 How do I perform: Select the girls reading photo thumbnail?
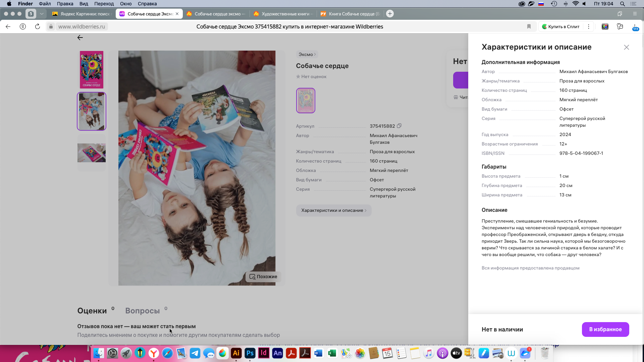[92, 111]
